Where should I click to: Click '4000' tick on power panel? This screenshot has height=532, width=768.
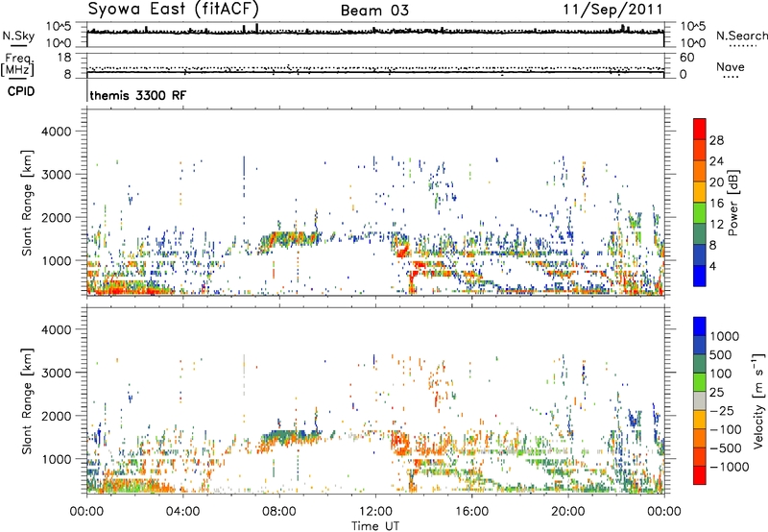tap(57, 132)
